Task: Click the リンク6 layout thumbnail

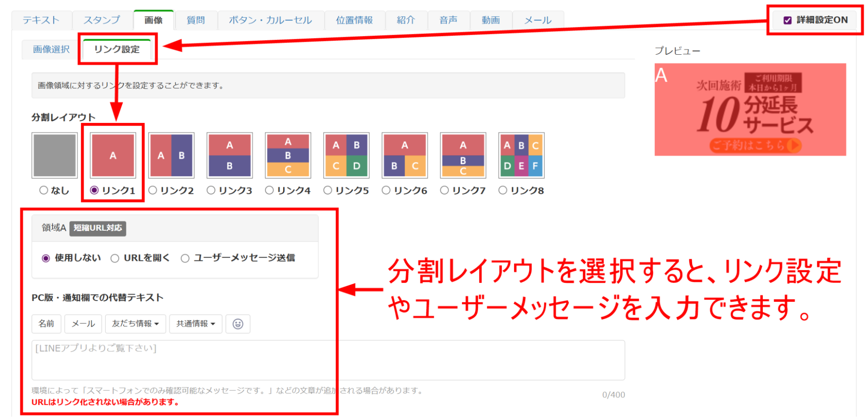Action: (x=405, y=155)
